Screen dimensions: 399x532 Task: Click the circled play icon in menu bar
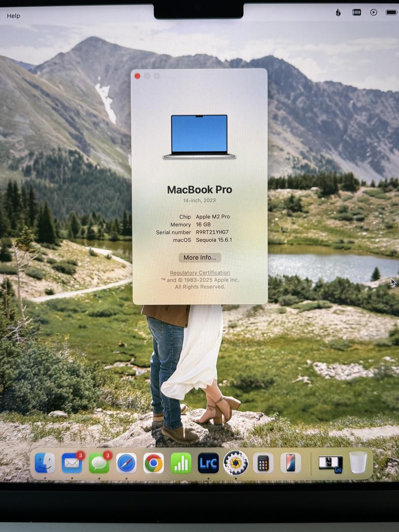pos(374,12)
